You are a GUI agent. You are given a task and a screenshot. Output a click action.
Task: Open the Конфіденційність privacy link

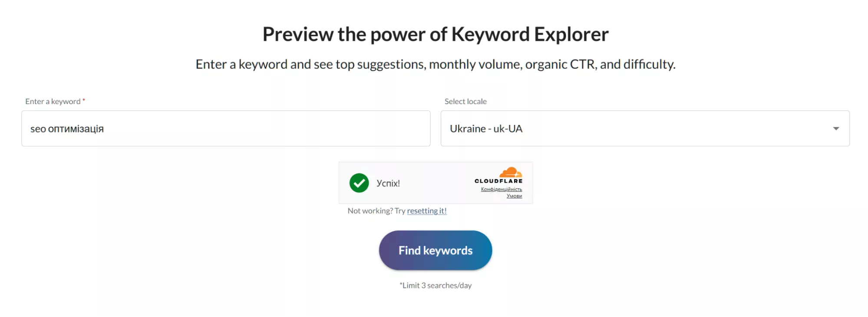coord(501,190)
